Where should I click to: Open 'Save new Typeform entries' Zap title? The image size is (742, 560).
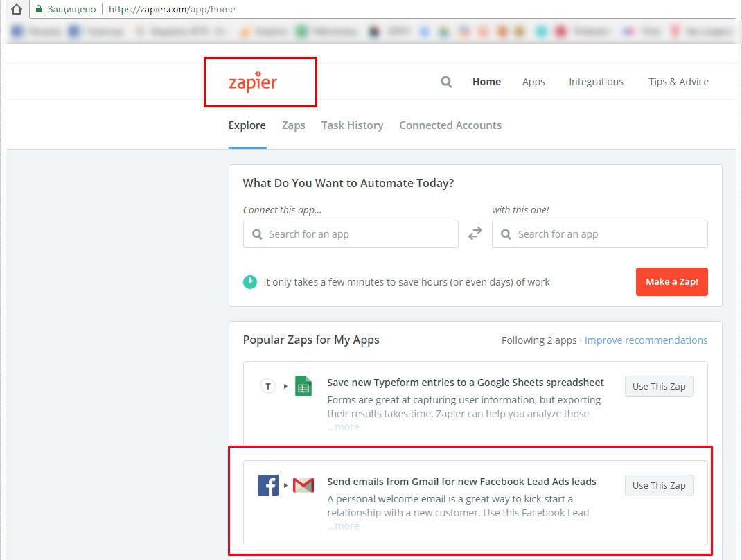(465, 383)
